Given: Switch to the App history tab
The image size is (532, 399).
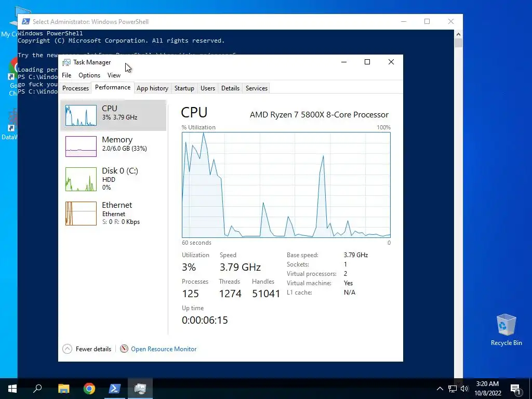Looking at the screenshot, I should coord(152,88).
